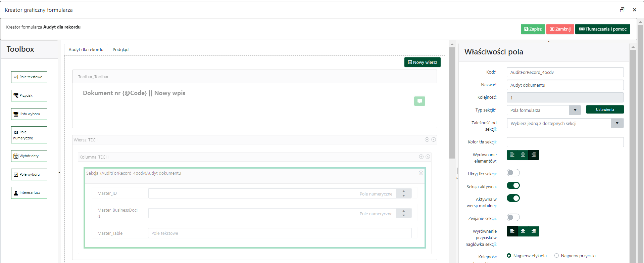Set element alignment to center
Image resolution: width=644 pixels, height=263 pixels.
click(x=523, y=155)
